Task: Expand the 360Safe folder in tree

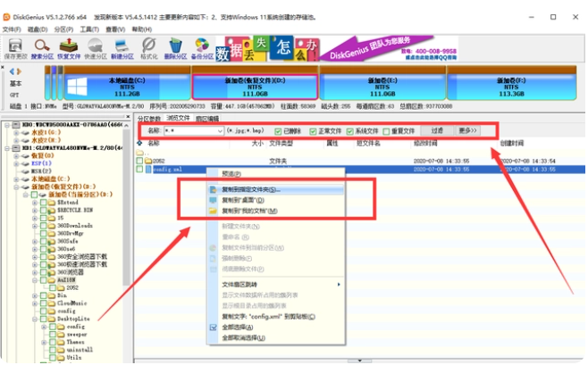Action: [x=35, y=242]
